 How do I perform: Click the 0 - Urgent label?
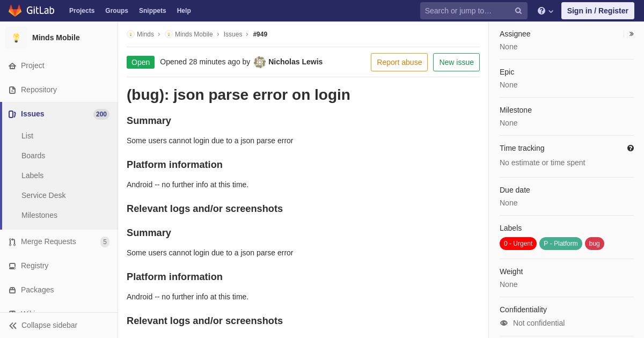point(518,244)
